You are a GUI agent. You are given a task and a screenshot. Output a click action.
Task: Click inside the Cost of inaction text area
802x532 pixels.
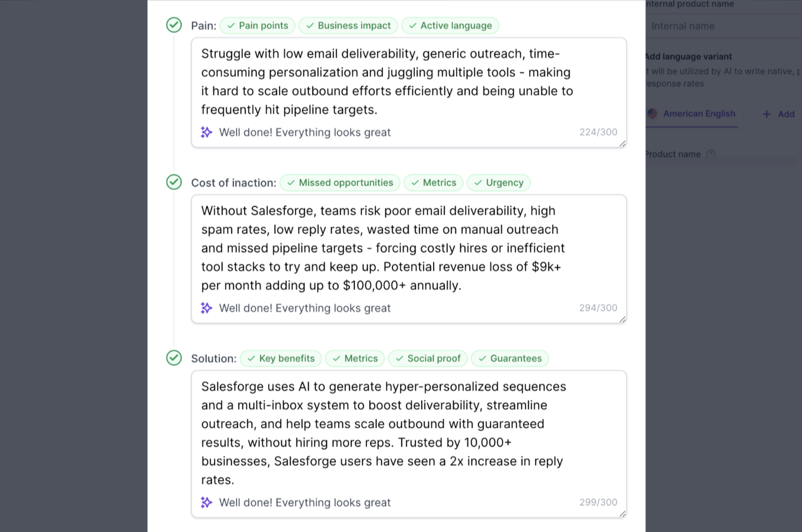point(409,248)
